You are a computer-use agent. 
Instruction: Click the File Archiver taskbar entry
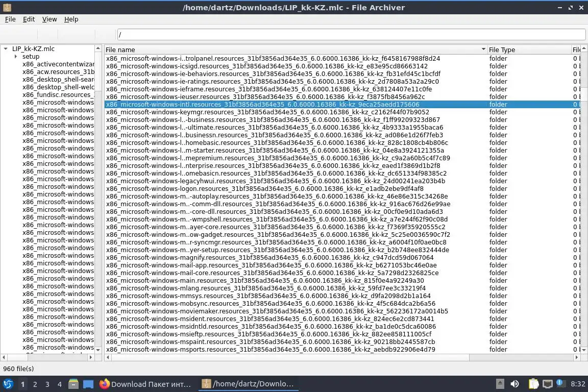248,384
